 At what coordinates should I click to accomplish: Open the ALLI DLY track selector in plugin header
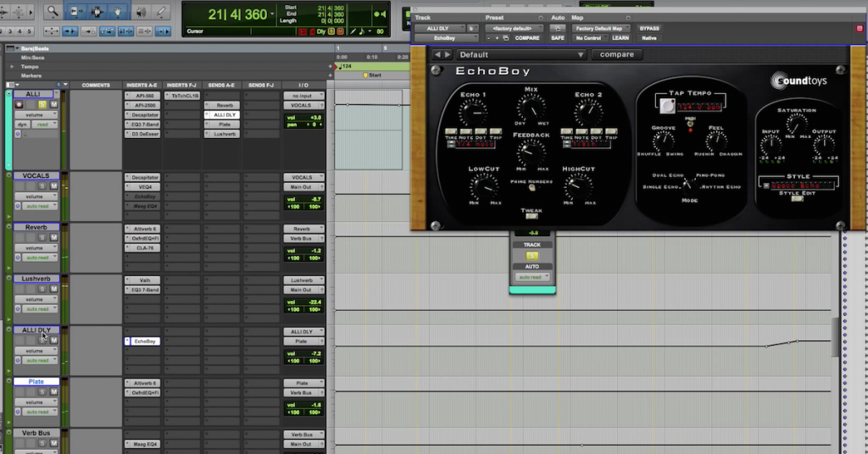[440, 28]
